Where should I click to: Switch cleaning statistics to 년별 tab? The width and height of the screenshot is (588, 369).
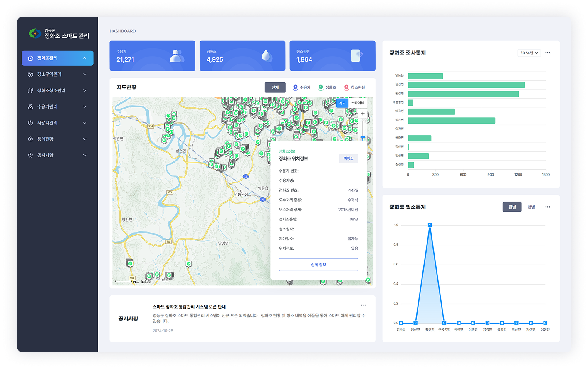531,207
